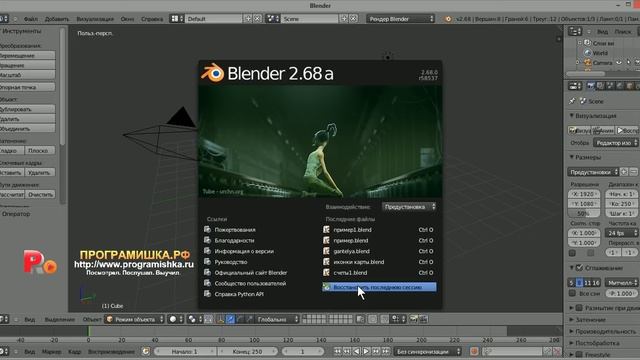This screenshot has height=360, width=640.
Task: Toggle the use preview range icon in timeline
Action: [x=146, y=351]
